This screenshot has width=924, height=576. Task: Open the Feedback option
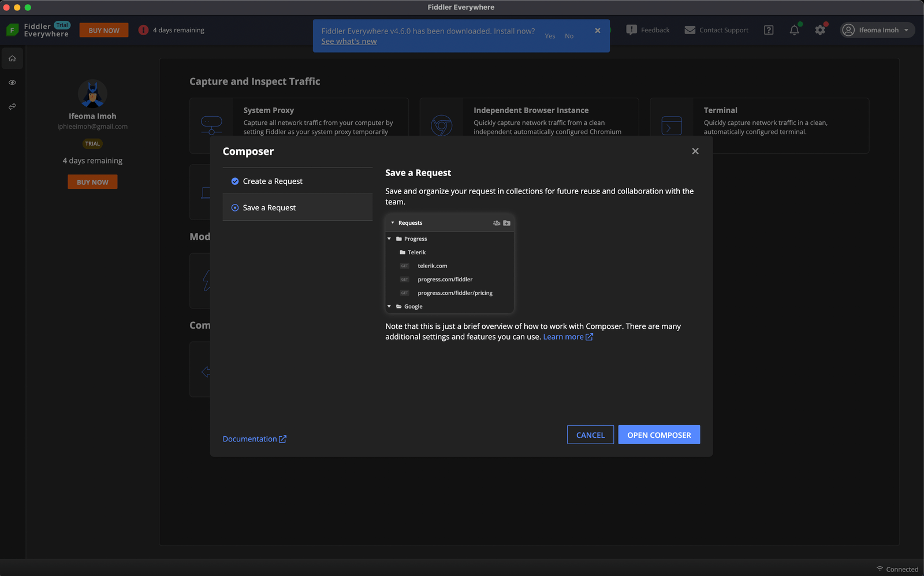click(648, 30)
